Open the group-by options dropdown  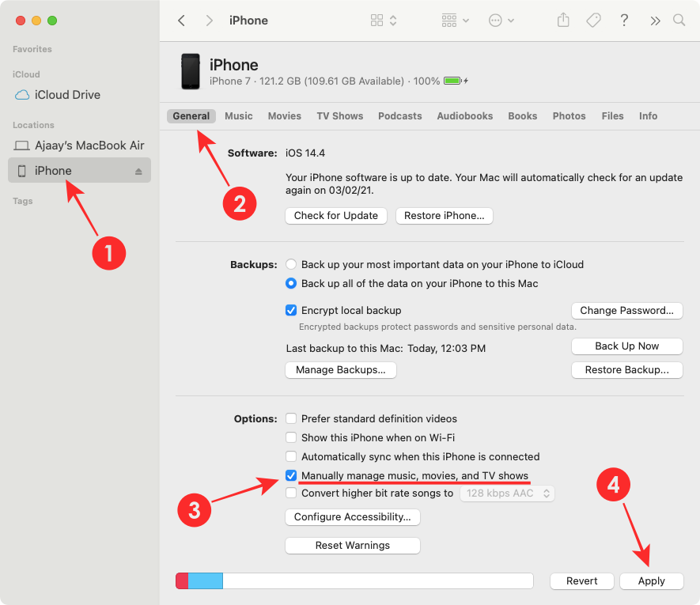pos(456,21)
